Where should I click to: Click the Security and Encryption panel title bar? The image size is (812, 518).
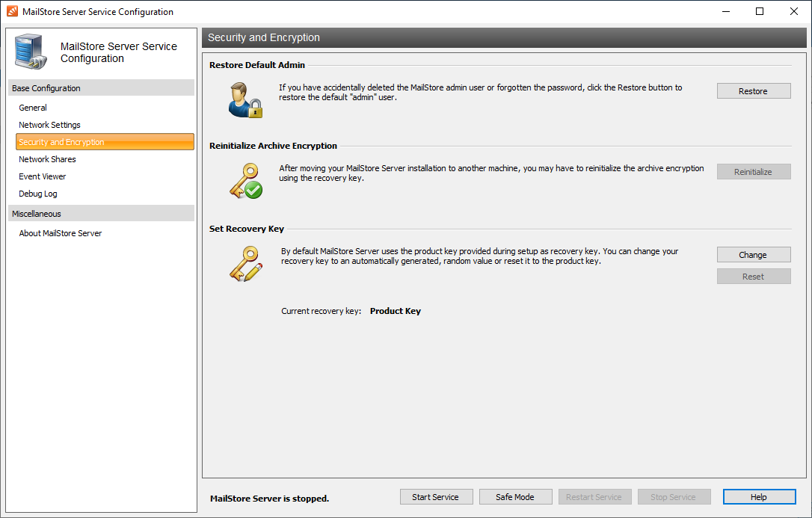[504, 38]
